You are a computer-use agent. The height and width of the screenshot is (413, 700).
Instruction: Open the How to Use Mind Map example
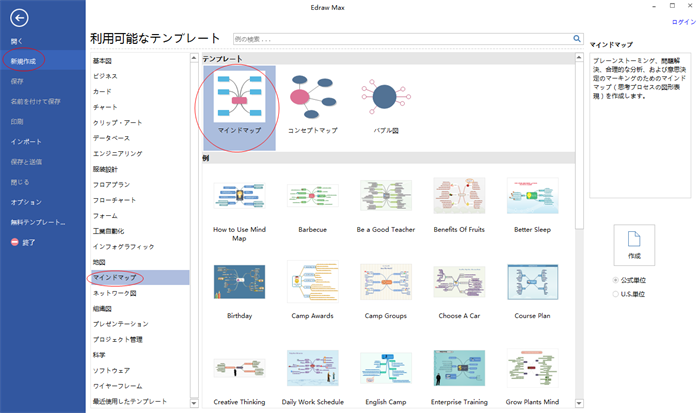click(239, 196)
